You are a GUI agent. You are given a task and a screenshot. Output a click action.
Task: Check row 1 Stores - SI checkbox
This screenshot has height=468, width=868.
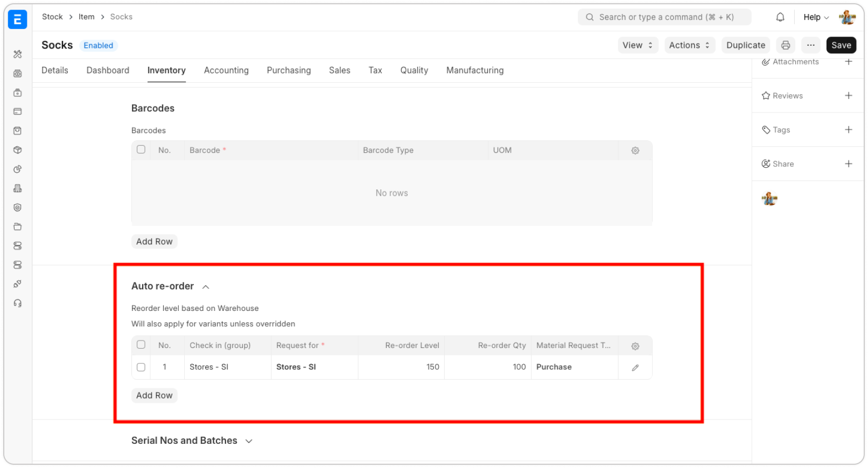click(x=141, y=367)
